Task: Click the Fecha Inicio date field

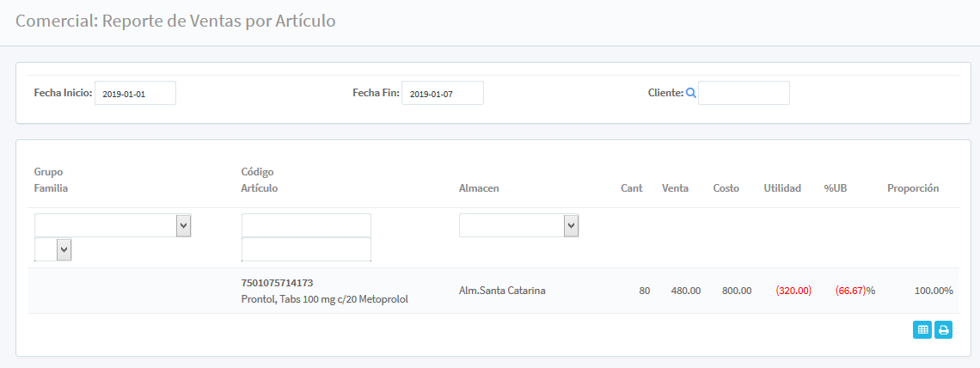Action: 135,93
